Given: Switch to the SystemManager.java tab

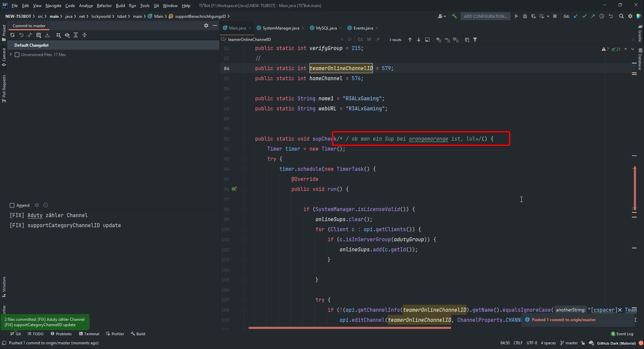Looking at the screenshot, I should coord(281,28).
